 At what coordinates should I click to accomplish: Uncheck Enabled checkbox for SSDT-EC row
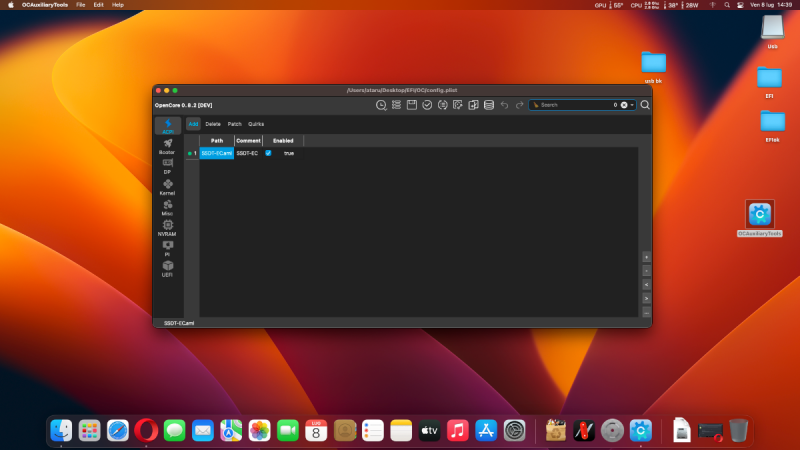(x=268, y=153)
